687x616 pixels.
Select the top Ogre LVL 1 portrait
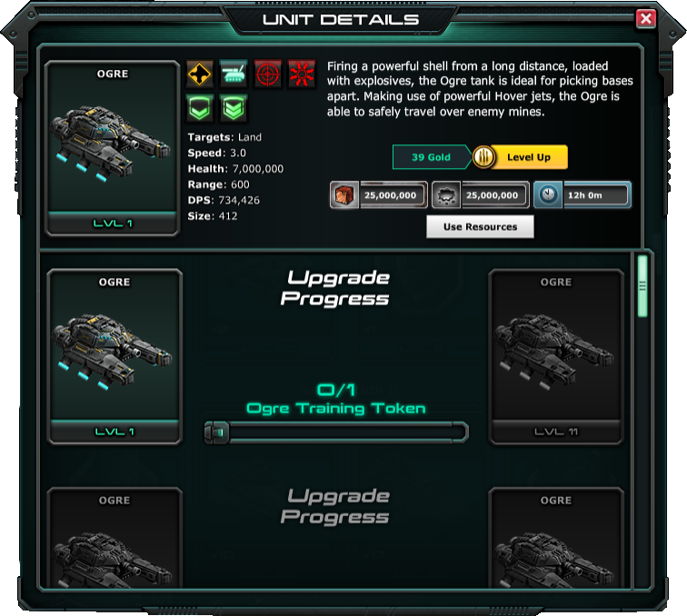click(x=113, y=148)
